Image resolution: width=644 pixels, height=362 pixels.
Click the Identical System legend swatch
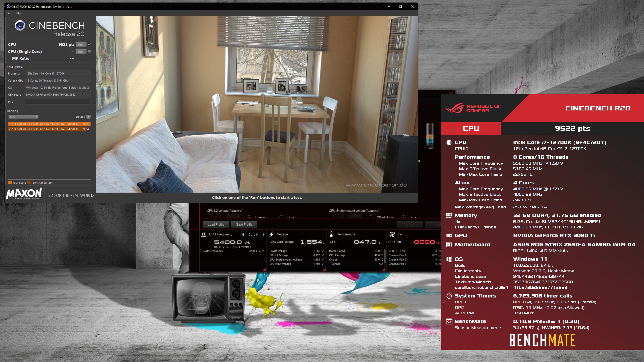pos(29,182)
